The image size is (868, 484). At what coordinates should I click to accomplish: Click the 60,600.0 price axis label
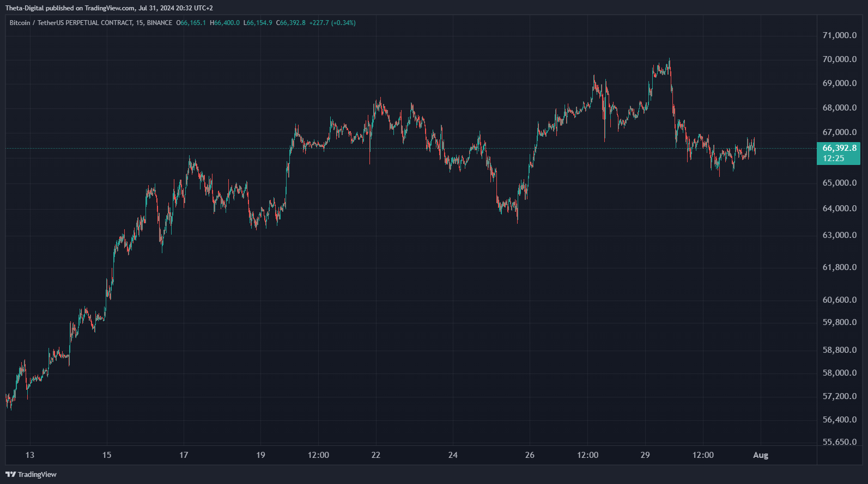coord(840,300)
